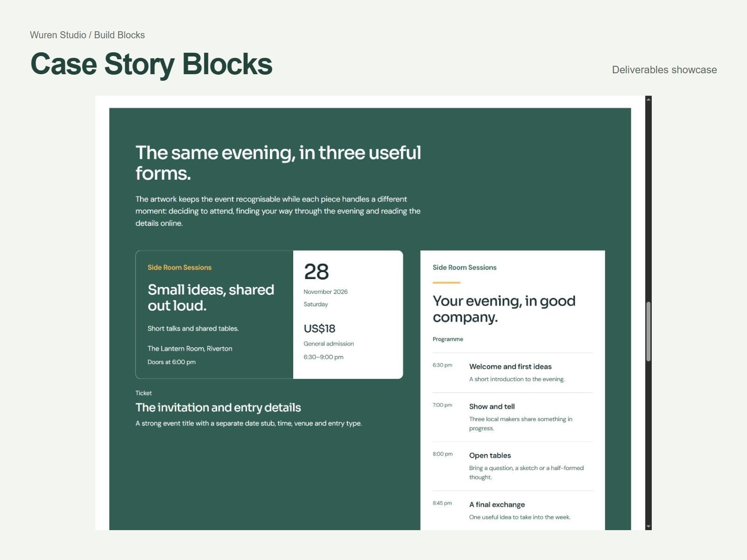Click the 'The artwork keeps the event…' intro paragraph
This screenshot has height=560, width=747.
pos(278,211)
